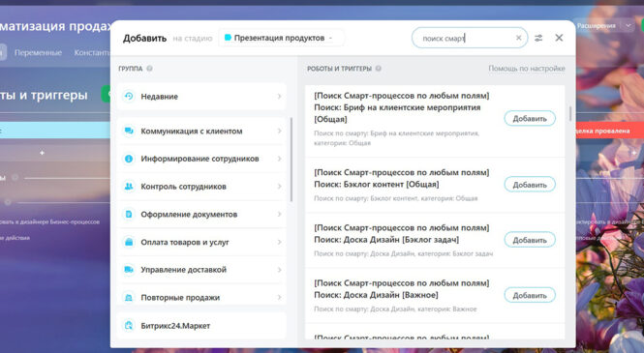Open the Битрикс24.Маркет icon

[x=129, y=326]
